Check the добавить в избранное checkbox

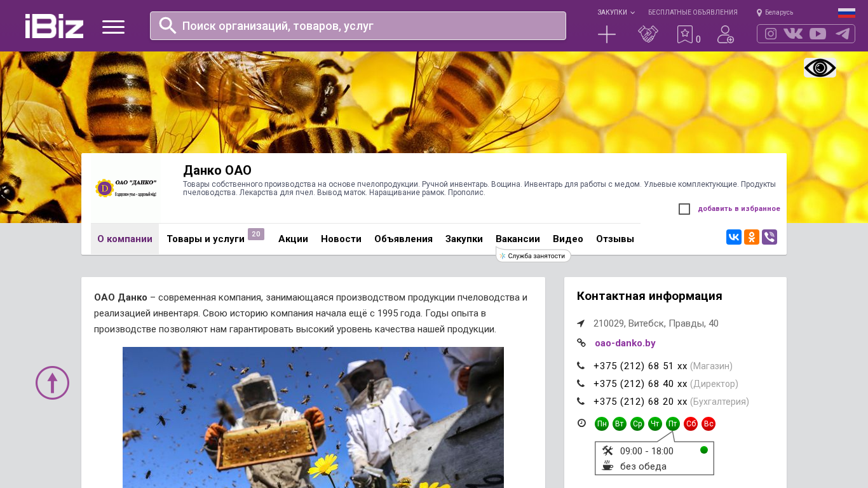[x=684, y=209]
